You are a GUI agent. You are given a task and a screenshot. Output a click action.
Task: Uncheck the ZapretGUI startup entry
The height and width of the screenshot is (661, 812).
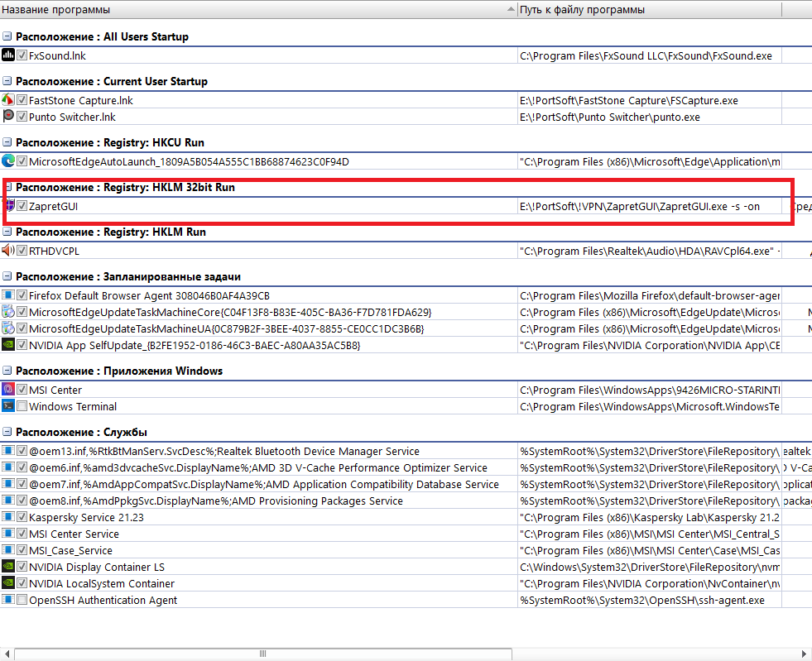coord(22,206)
